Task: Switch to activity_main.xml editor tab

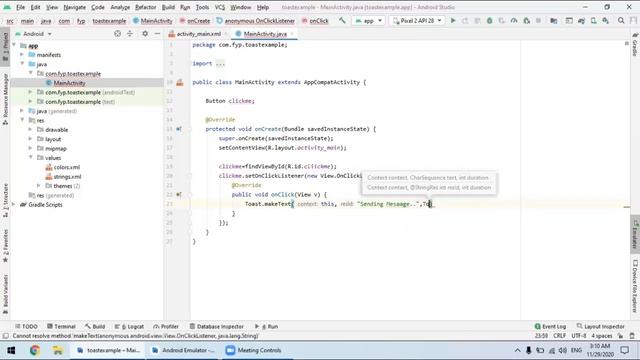Action: (198, 34)
